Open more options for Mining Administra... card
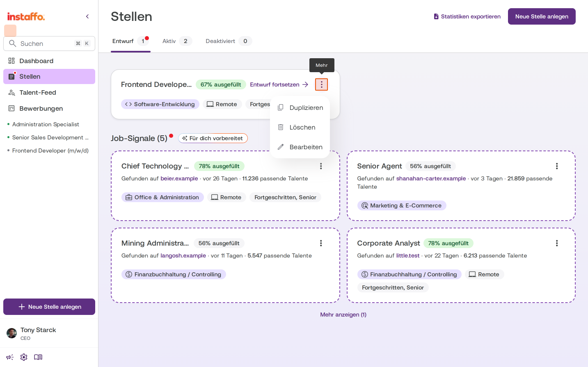The height and width of the screenshot is (367, 588). [x=321, y=243]
